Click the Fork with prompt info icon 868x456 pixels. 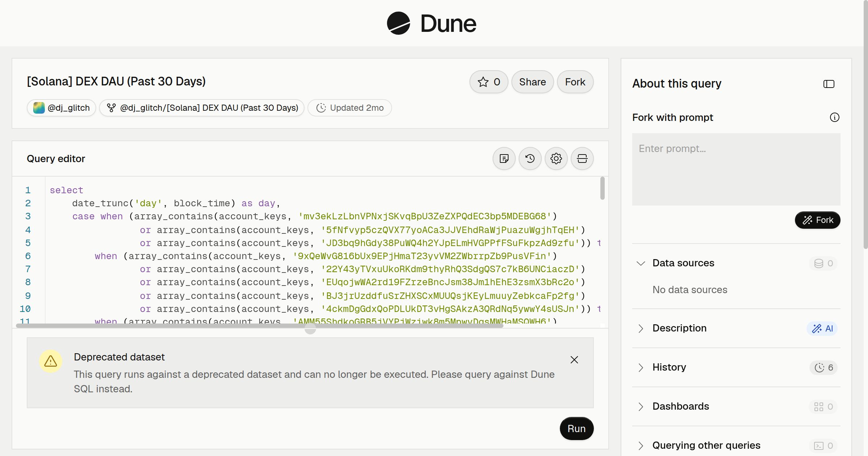[x=834, y=117]
